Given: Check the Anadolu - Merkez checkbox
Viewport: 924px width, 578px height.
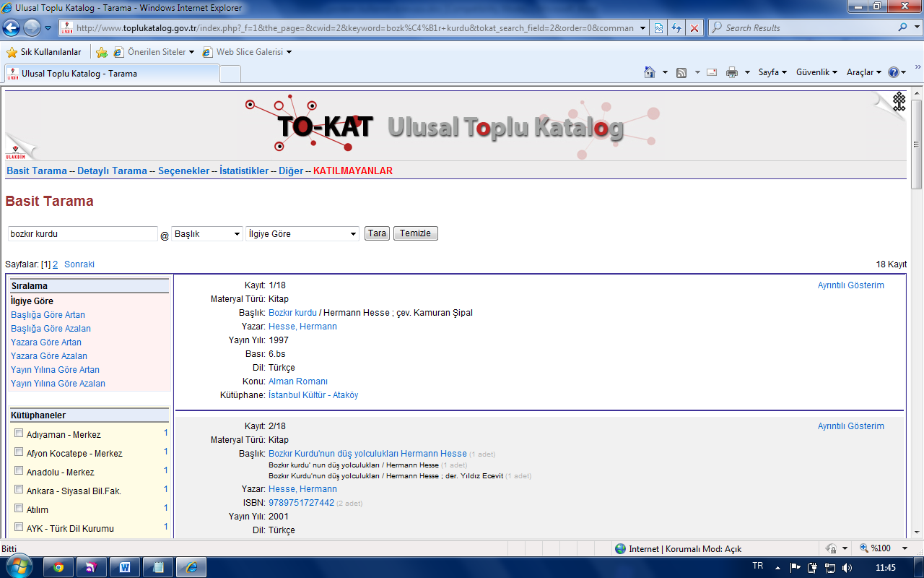Looking at the screenshot, I should [19, 470].
